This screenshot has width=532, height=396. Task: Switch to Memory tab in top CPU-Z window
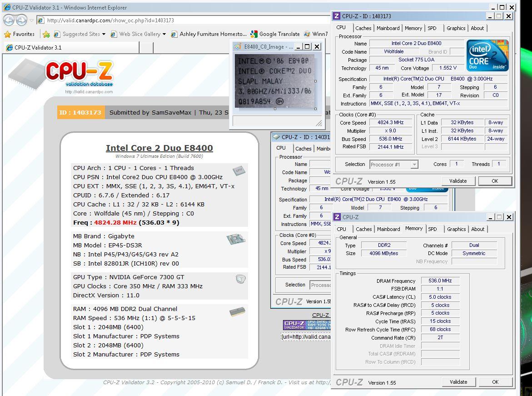[x=413, y=28]
